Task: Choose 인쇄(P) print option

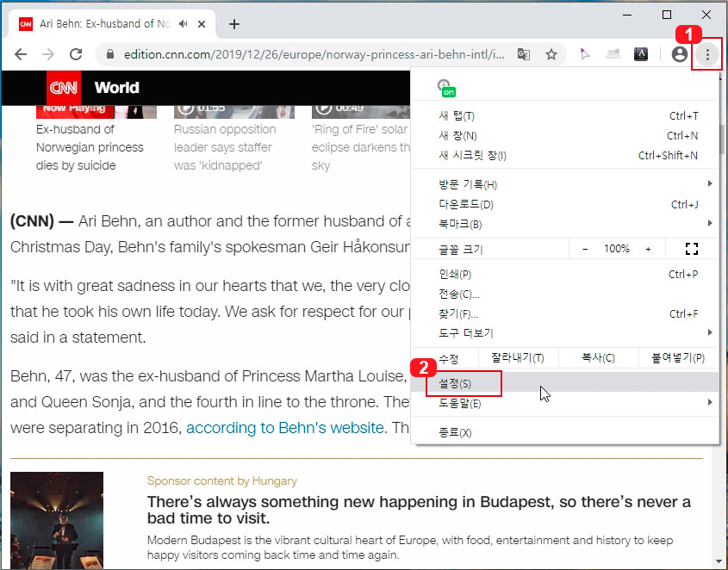Action: coord(565,275)
